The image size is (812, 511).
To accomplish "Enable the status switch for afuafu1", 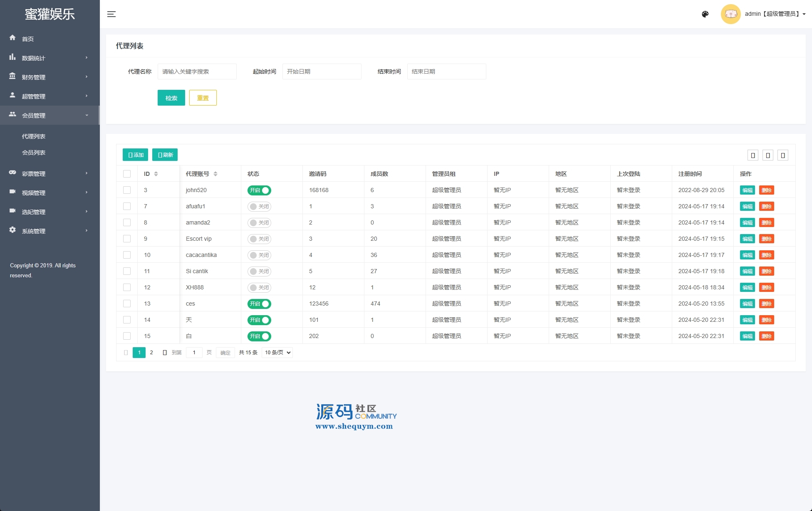I will (259, 207).
